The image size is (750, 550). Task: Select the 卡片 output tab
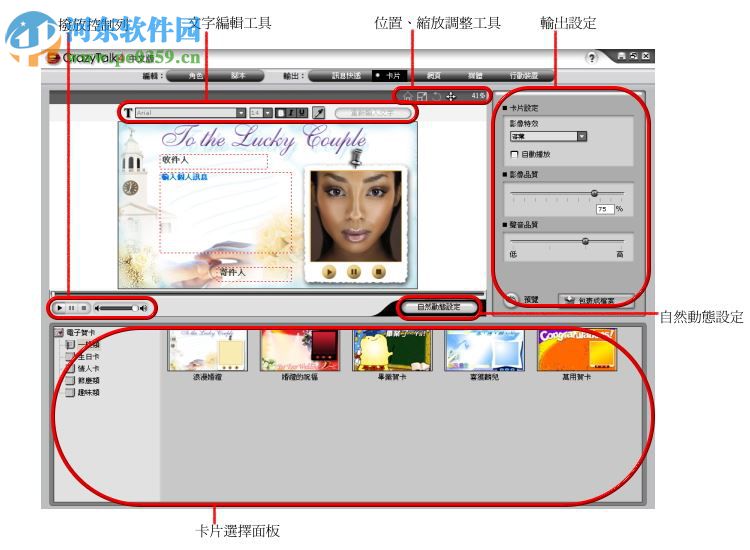click(390, 76)
